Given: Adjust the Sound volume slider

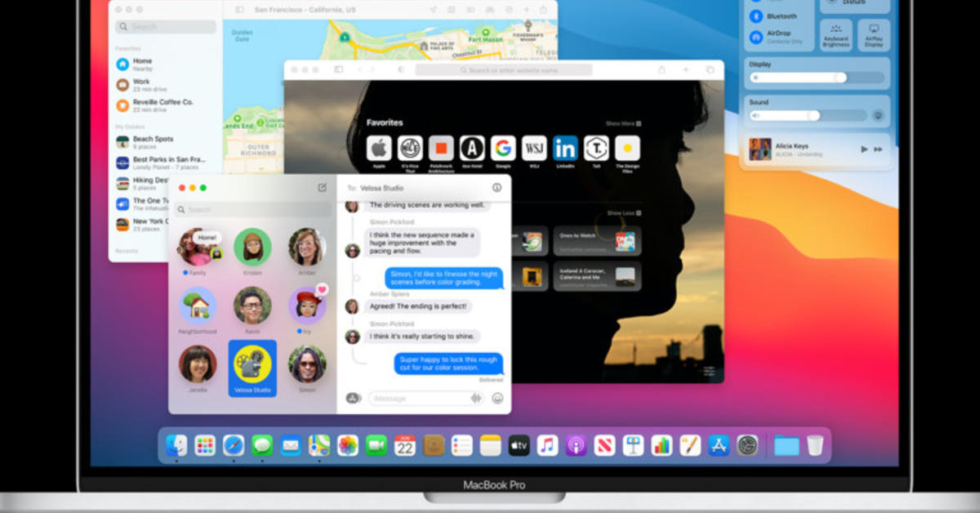Looking at the screenshot, I should coord(807,116).
